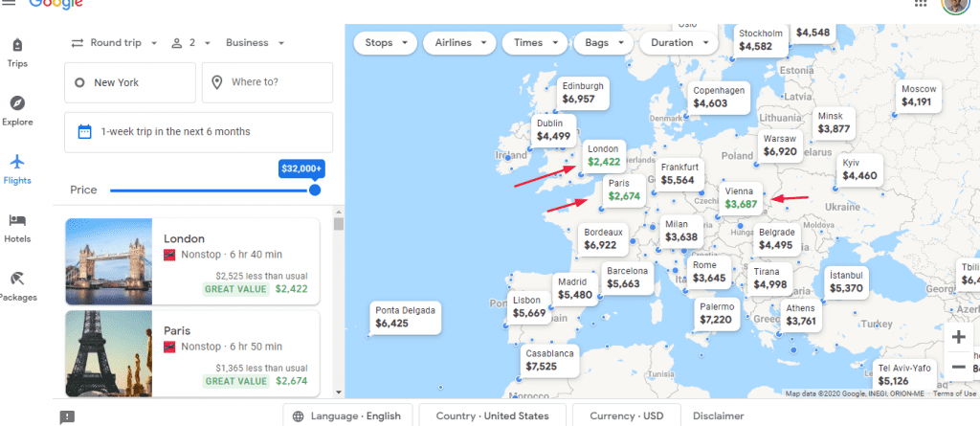Viewport: 980px width, 426px height.
Task: Open the Disclaimer link
Action: 718,416
